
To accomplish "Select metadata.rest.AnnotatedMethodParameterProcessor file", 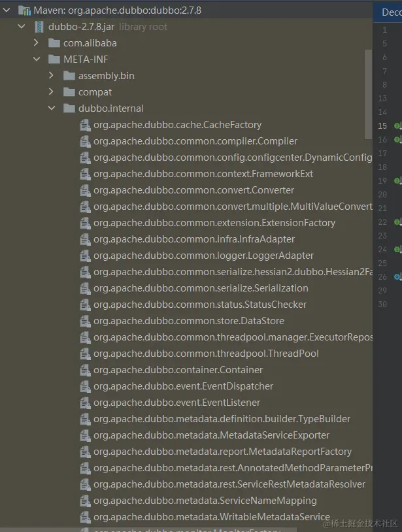I will (233, 468).
